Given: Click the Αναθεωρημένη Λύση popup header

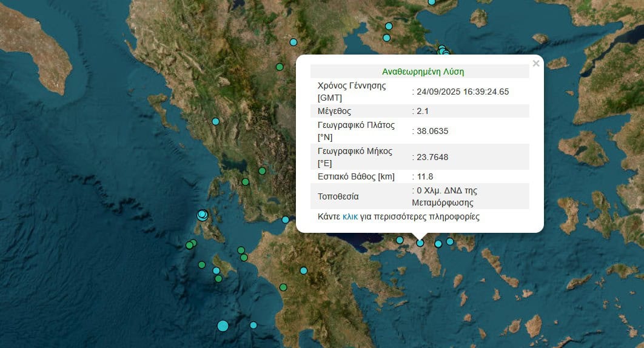Looking at the screenshot, I should click(x=423, y=71).
